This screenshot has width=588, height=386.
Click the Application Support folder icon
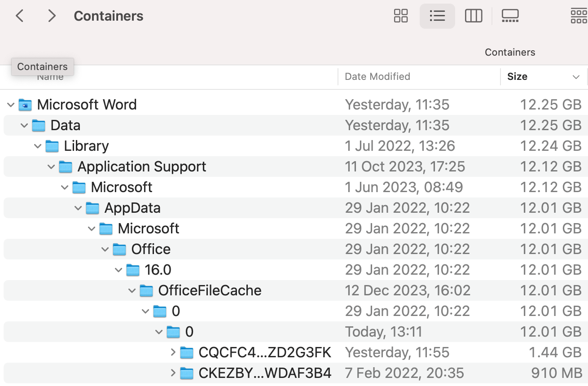[66, 167]
